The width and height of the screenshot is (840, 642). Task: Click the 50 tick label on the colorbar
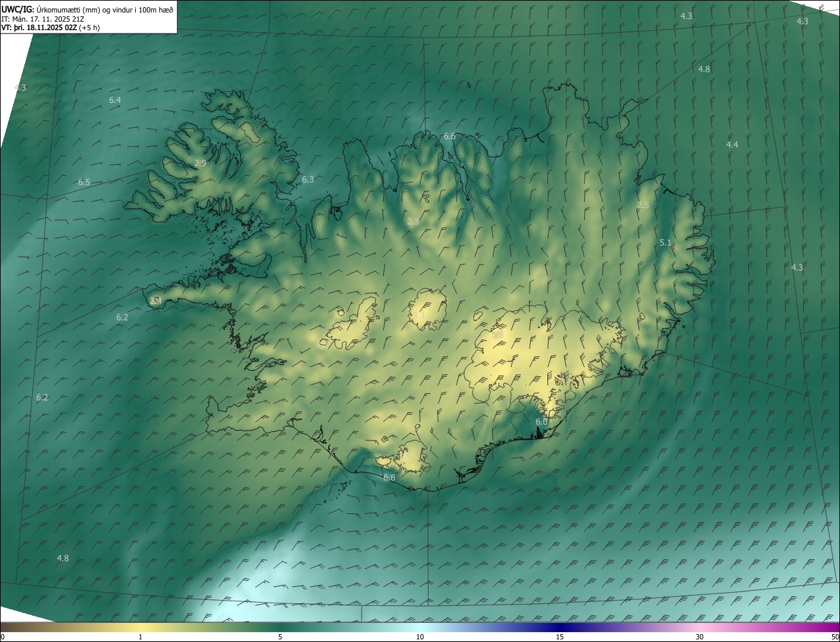pyautogui.click(x=835, y=637)
